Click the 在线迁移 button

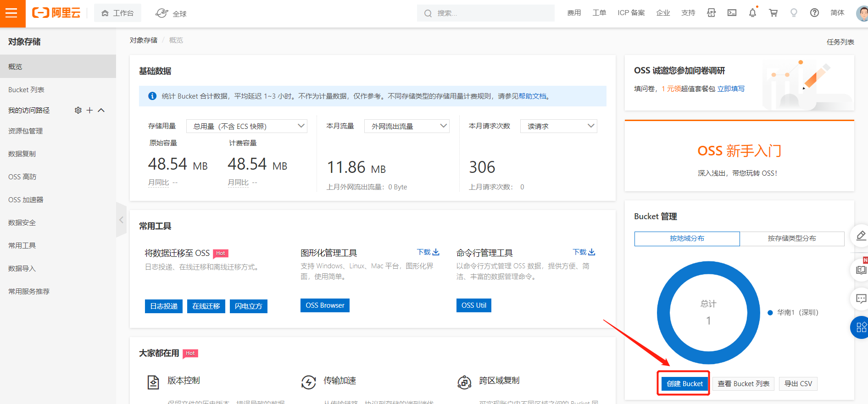[206, 306]
